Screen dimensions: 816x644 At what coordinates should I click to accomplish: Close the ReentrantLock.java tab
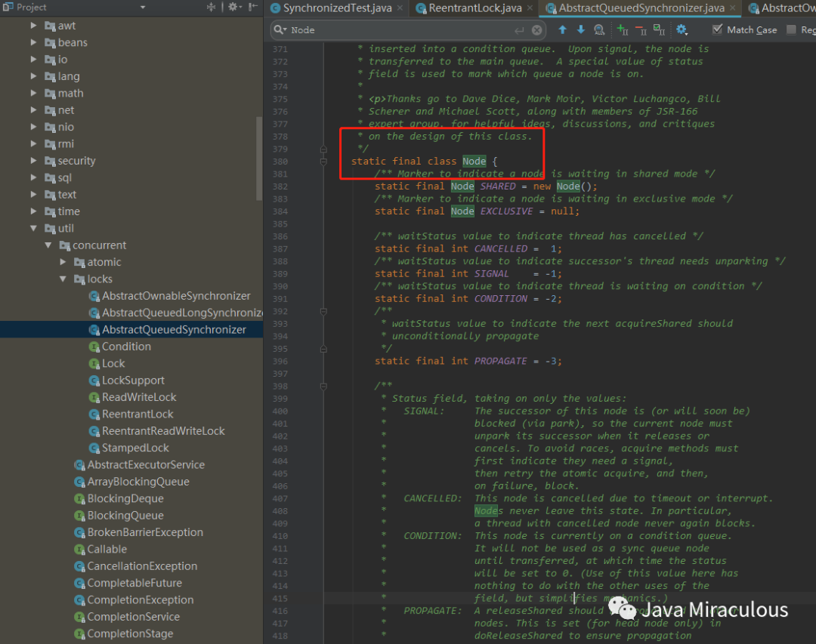(530, 8)
